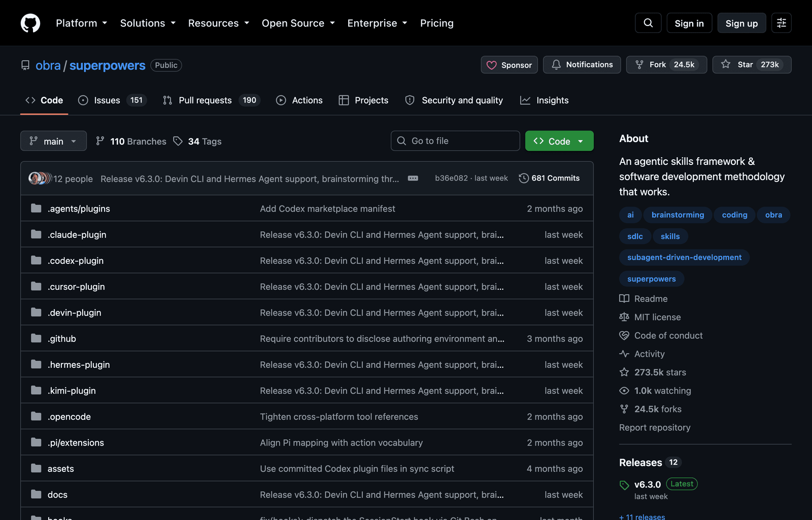Expand the Resources menu

(x=219, y=23)
